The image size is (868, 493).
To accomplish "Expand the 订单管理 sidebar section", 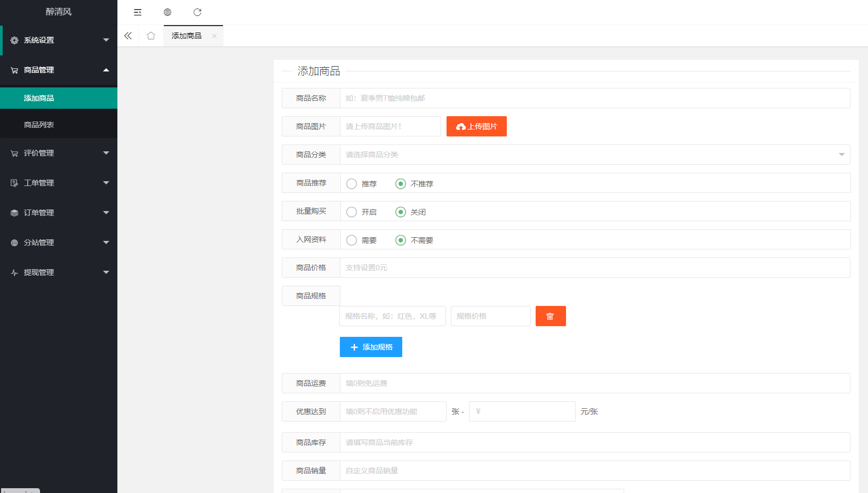I will click(x=59, y=213).
